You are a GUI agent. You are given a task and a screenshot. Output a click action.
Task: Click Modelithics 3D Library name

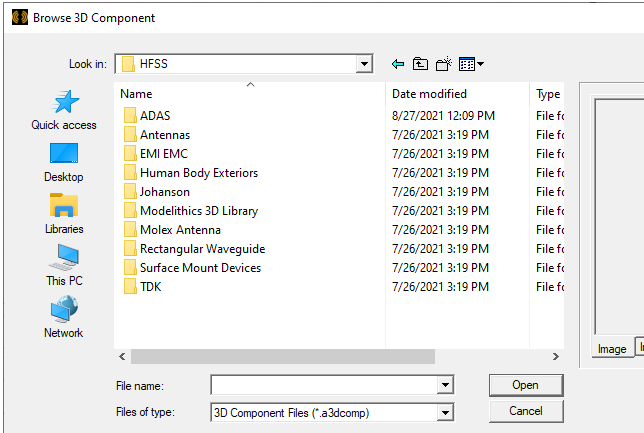coord(199,211)
